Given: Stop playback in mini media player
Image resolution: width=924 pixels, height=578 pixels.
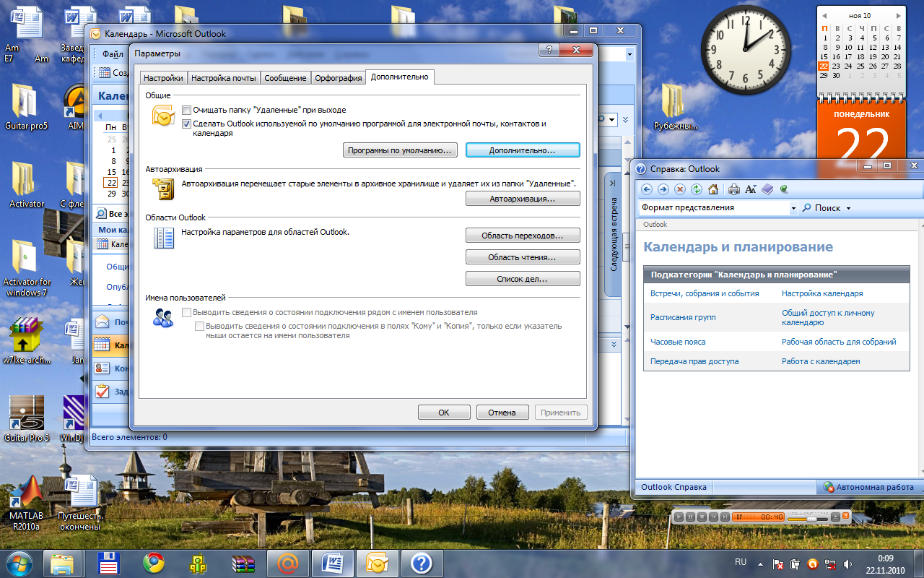Looking at the screenshot, I should (x=702, y=517).
